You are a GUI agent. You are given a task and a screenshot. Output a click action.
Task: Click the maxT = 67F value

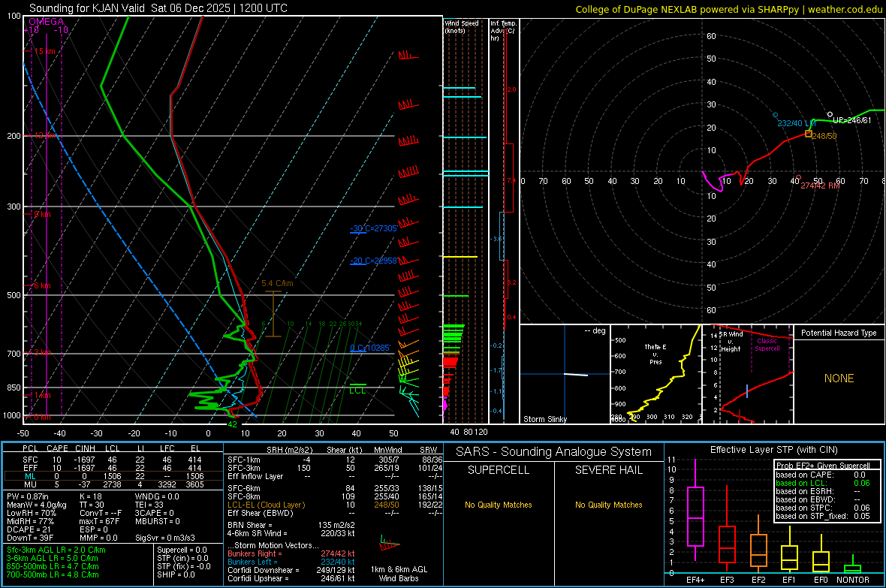click(99, 521)
